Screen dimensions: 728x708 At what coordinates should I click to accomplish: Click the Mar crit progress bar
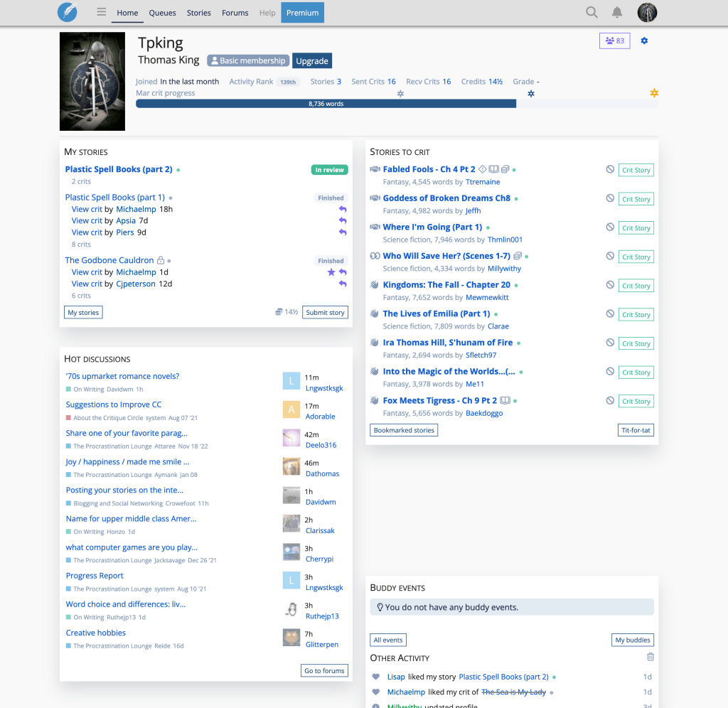[x=397, y=104]
